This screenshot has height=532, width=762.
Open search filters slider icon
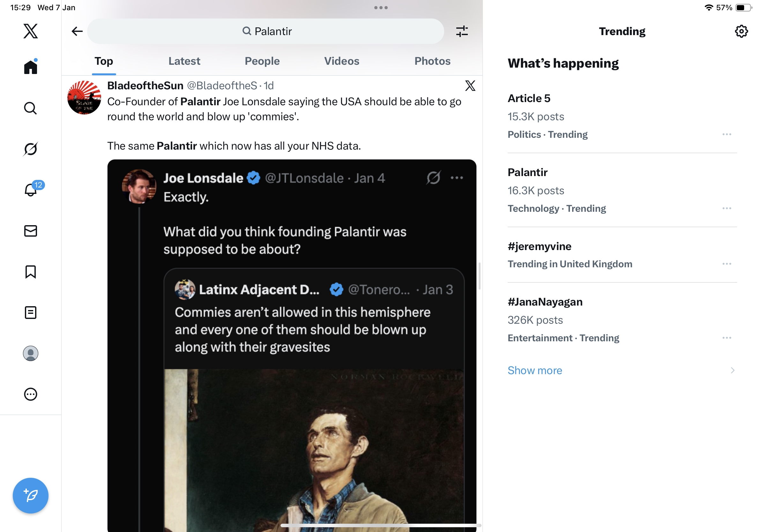[x=462, y=32]
